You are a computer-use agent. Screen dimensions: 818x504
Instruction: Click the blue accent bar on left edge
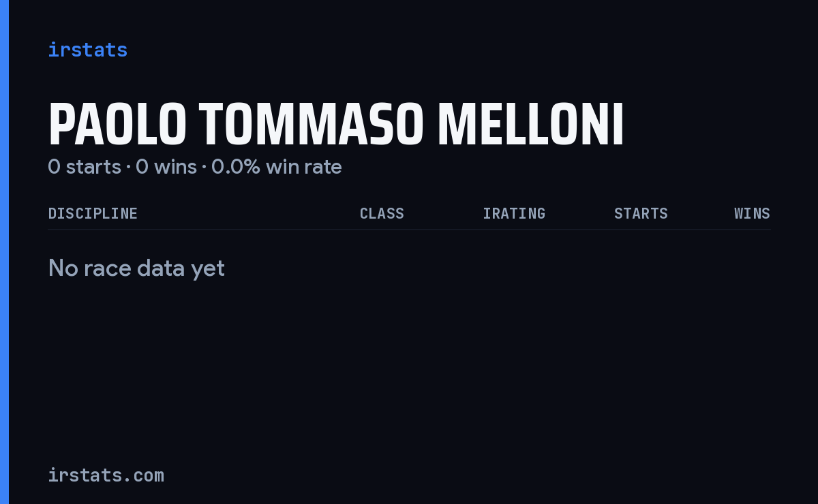4,252
